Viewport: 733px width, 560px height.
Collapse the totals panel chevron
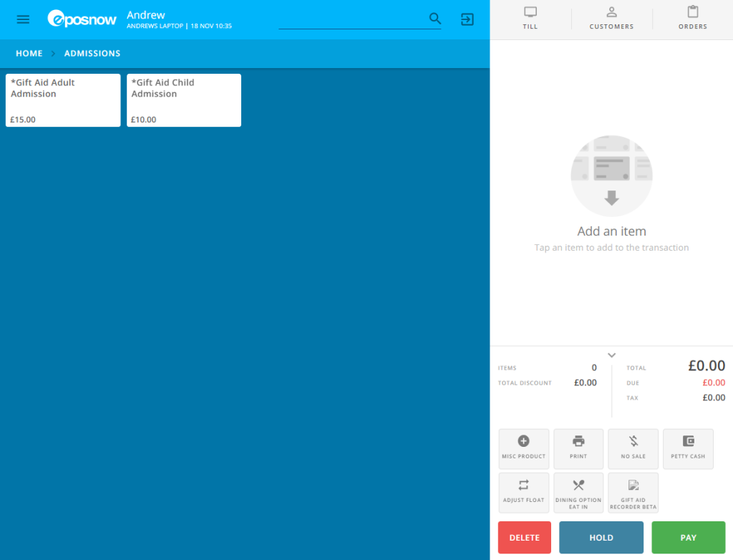611,355
